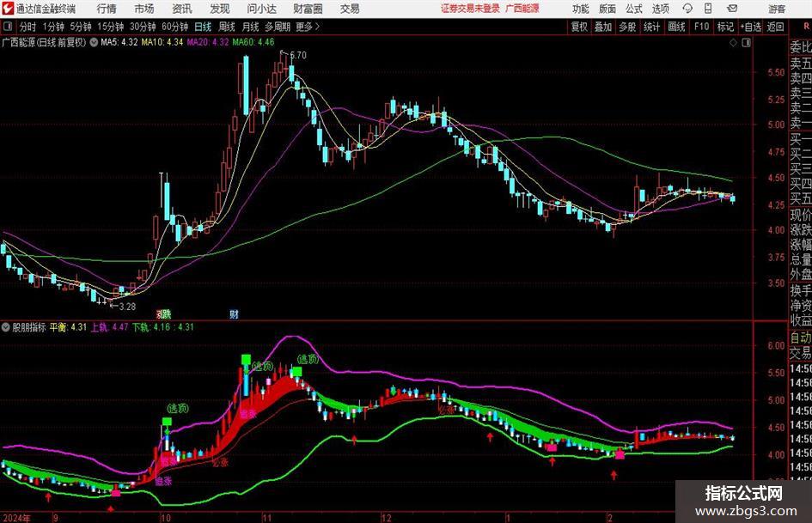This screenshot has width=812, height=523.
Task: Open the 多周期 view
Action: [x=278, y=27]
